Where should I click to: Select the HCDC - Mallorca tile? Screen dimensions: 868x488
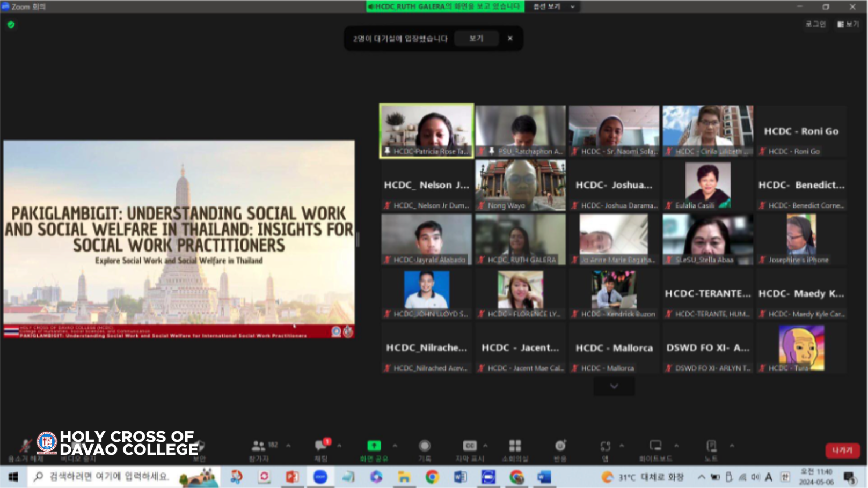[614, 347]
